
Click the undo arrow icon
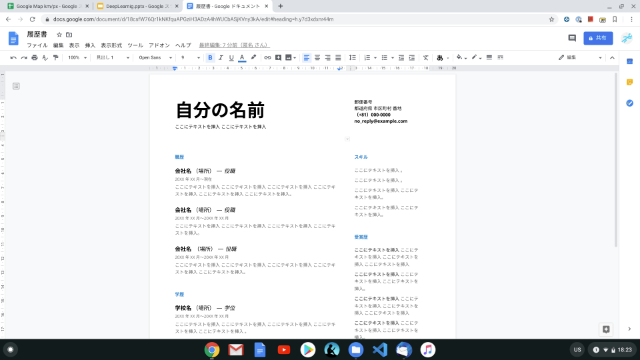point(13,58)
